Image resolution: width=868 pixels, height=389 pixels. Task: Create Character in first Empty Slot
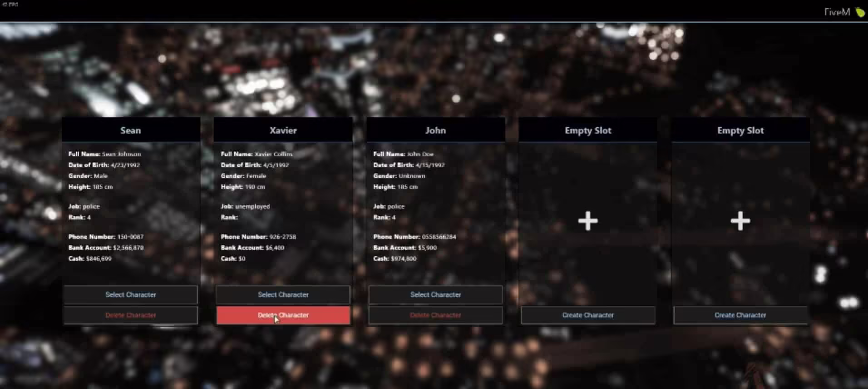588,315
